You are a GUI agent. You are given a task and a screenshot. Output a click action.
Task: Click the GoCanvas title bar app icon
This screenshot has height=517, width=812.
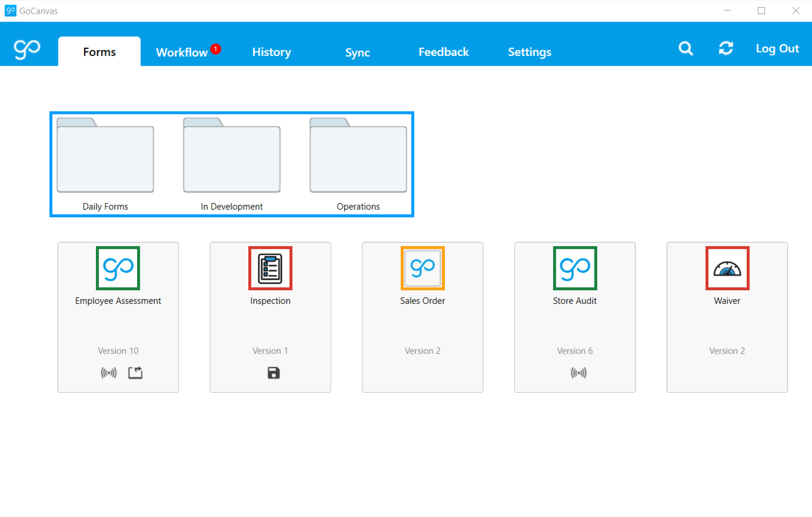[x=11, y=11]
